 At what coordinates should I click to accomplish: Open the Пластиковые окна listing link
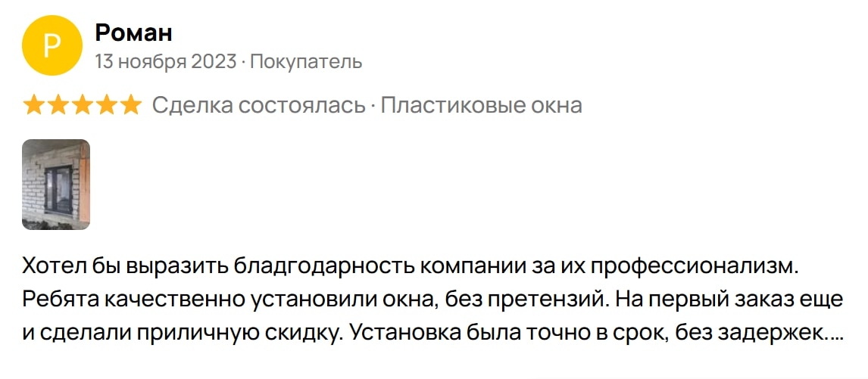pyautogui.click(x=481, y=105)
